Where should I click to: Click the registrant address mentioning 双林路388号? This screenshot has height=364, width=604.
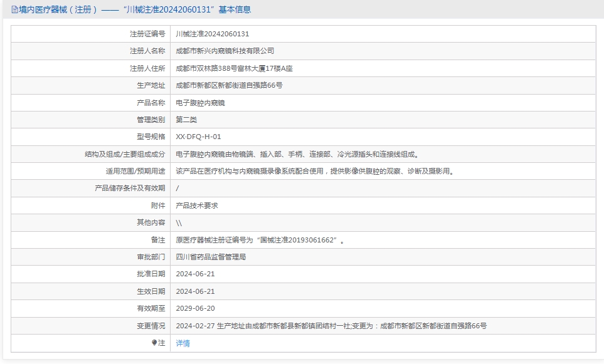[234, 68]
